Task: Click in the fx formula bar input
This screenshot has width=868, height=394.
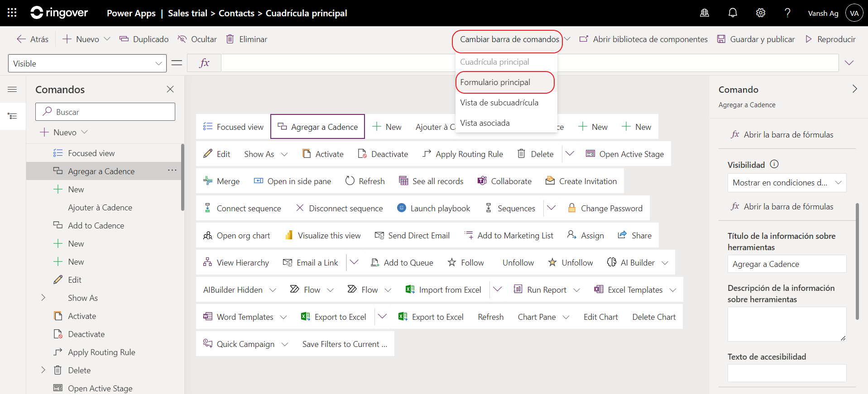Action: (530, 63)
